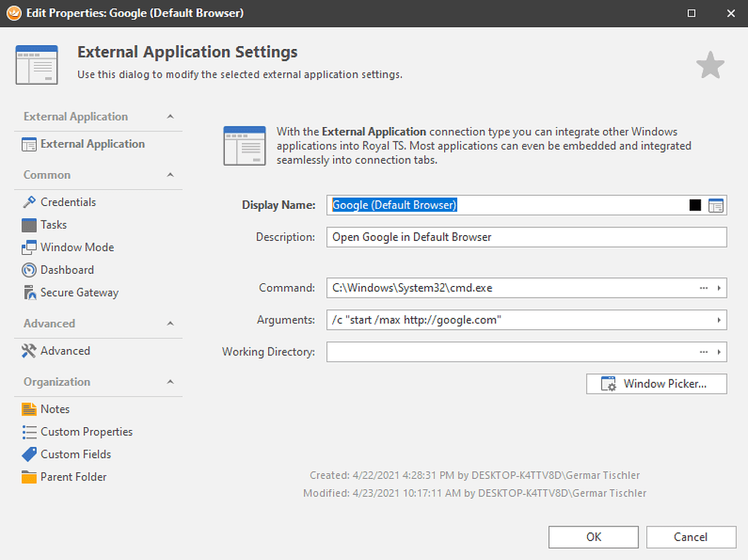Click the Modified timestamp text
Image resolution: width=748 pixels, height=560 pixels.
475,494
